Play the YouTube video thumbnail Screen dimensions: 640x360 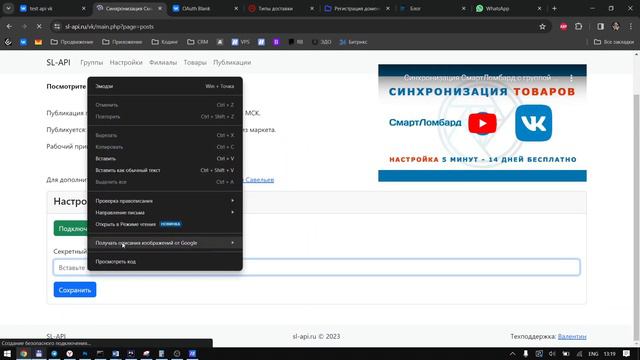(x=482, y=123)
